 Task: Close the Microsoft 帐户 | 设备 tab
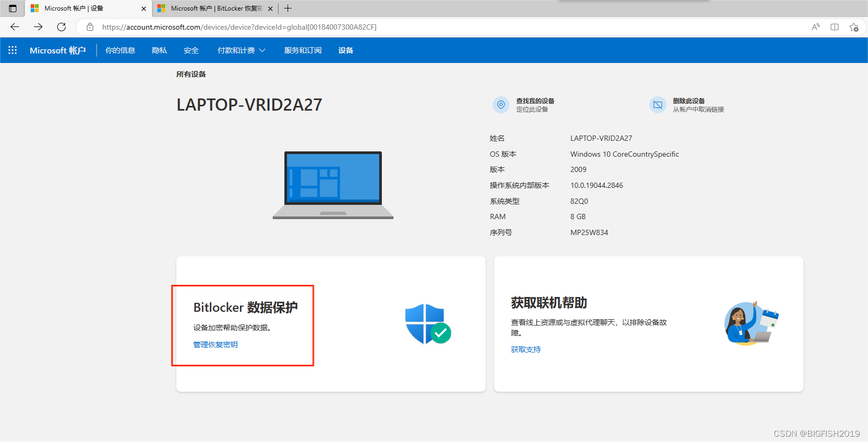[x=144, y=8]
